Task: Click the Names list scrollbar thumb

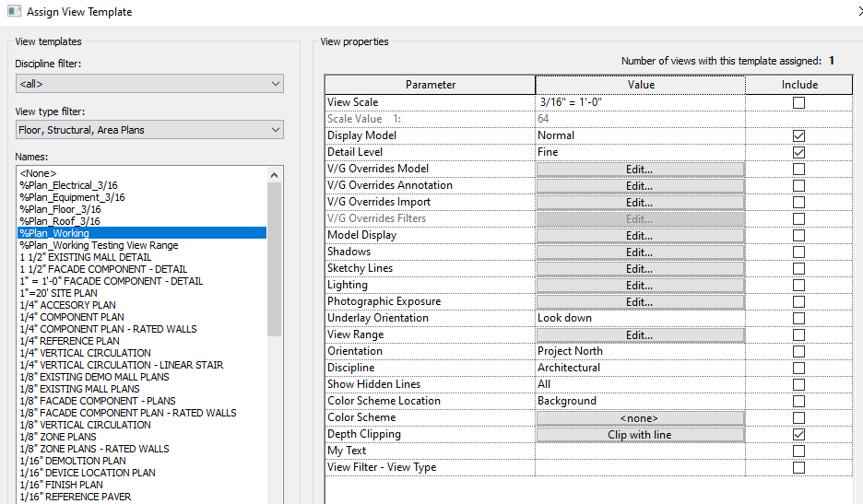Action: click(x=274, y=259)
